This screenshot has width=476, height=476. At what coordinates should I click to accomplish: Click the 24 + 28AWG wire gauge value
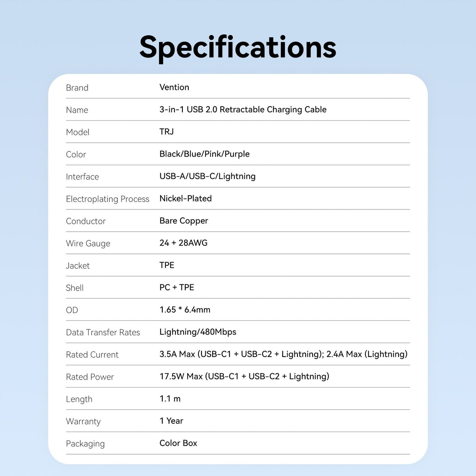[183, 243]
